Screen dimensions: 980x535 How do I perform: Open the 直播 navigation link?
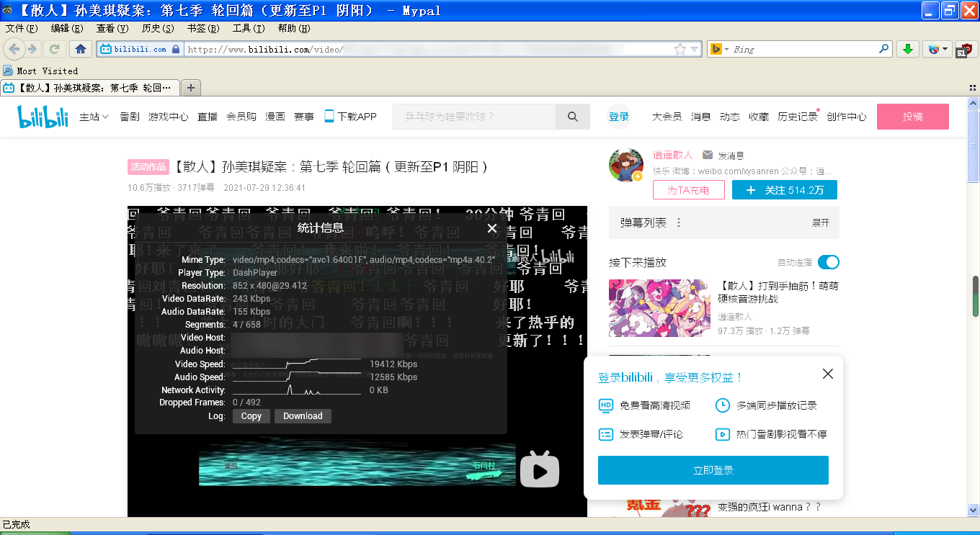[208, 117]
